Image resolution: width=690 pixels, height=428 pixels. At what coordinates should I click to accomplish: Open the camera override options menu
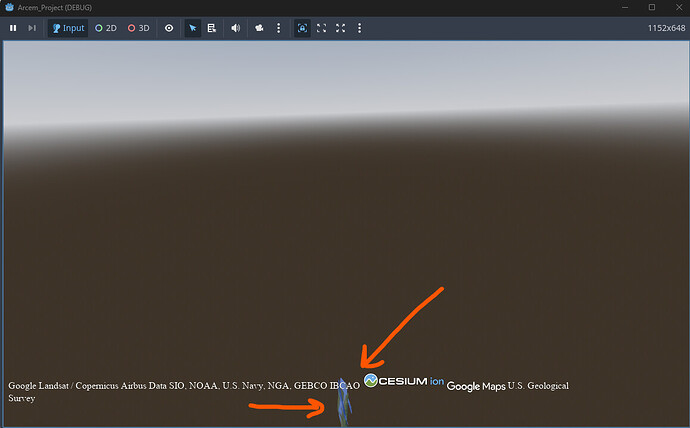[x=279, y=28]
